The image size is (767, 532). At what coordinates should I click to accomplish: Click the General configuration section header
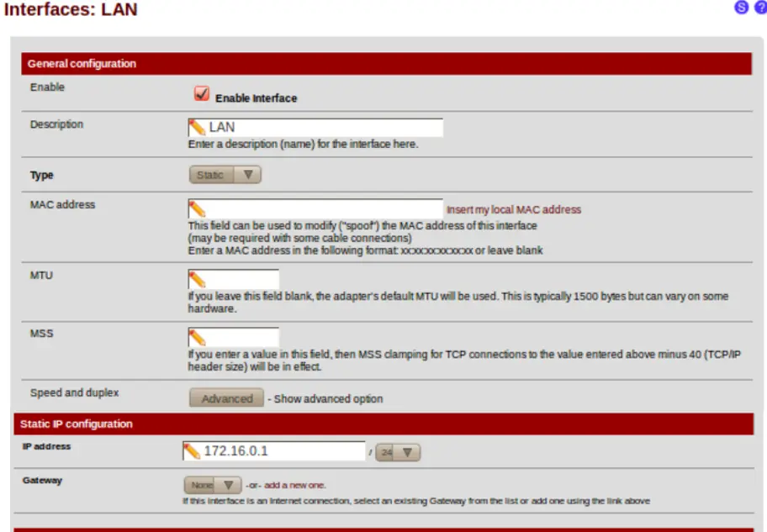[x=386, y=64]
